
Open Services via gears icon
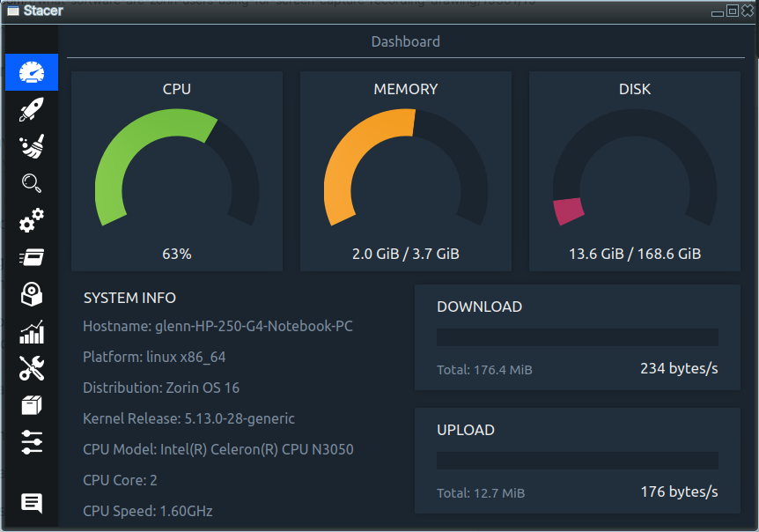pyautogui.click(x=32, y=220)
